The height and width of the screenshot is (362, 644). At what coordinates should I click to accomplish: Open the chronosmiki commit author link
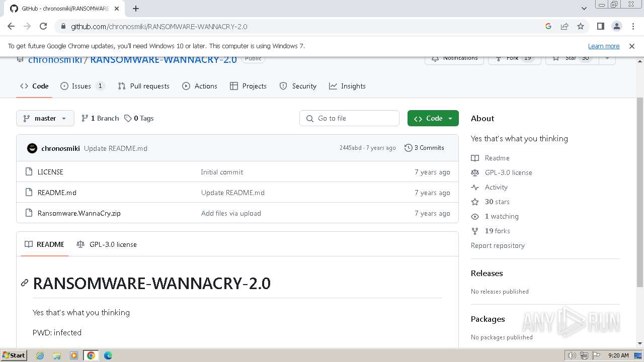(60, 148)
